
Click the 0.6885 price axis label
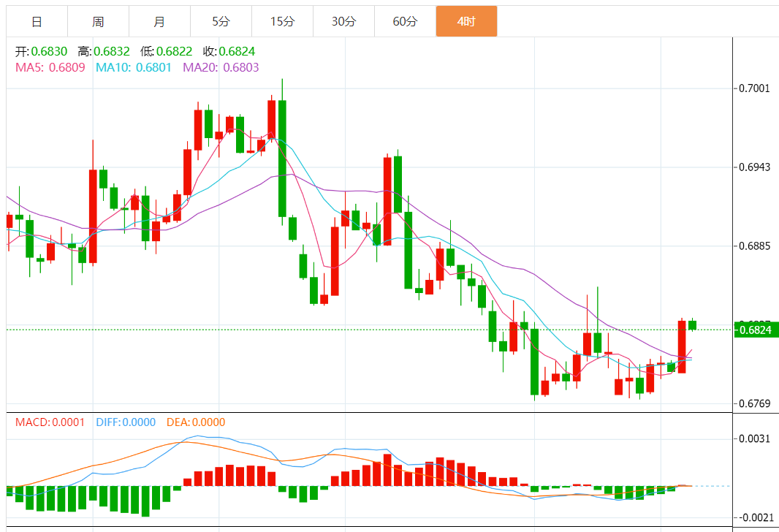755,246
